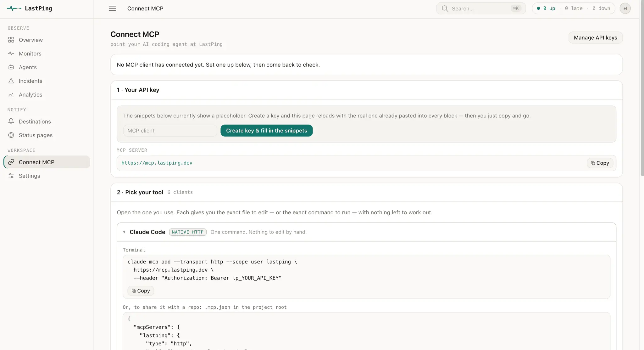Image resolution: width=644 pixels, height=350 pixels.
Task: Click the vertical page scrollbar
Action: 642,88
